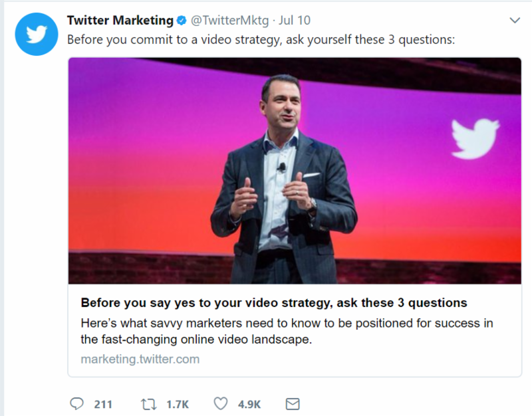Screen dimensions: 532x416
Task: Like the tweet with the heart icon
Action: (221, 404)
